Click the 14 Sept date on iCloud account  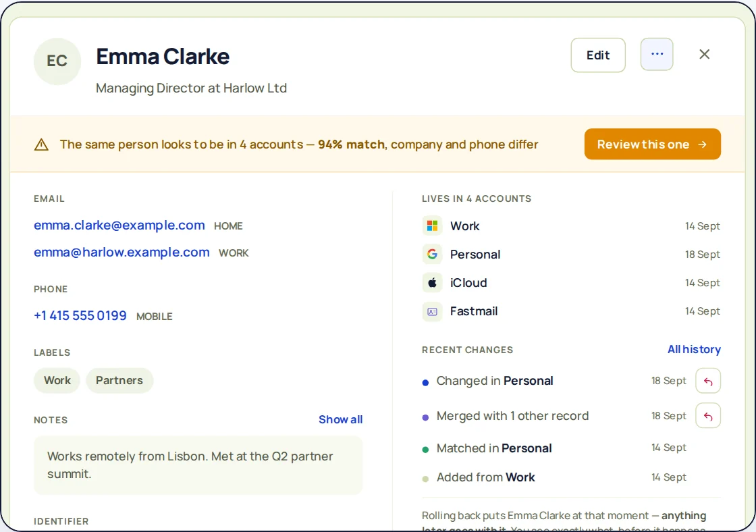[x=703, y=283]
